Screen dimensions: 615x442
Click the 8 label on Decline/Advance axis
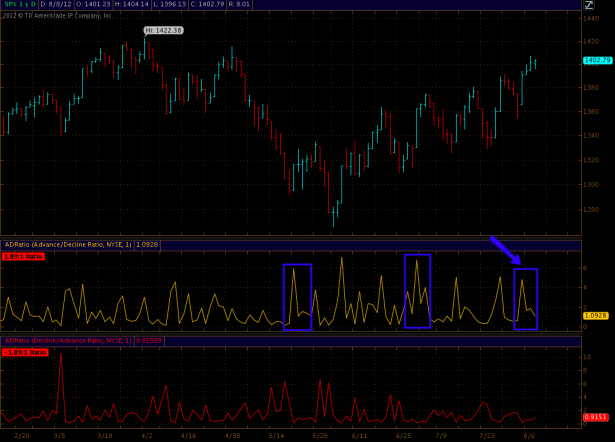click(585, 370)
